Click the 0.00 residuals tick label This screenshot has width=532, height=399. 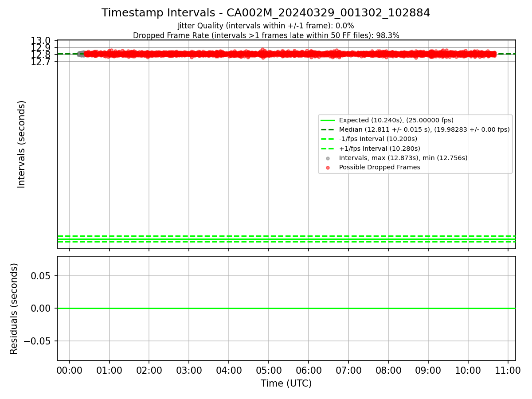(x=41, y=308)
